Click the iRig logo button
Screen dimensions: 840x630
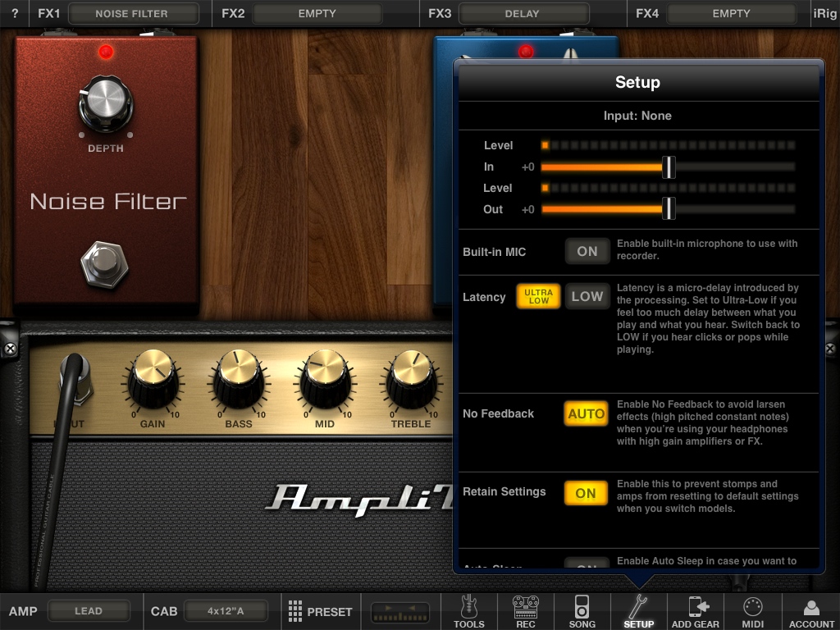[x=825, y=13]
